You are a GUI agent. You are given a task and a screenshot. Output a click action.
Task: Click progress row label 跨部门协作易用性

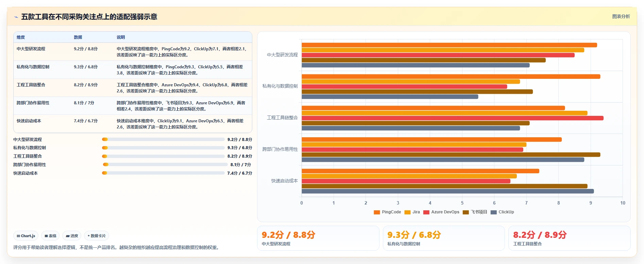tap(30, 165)
